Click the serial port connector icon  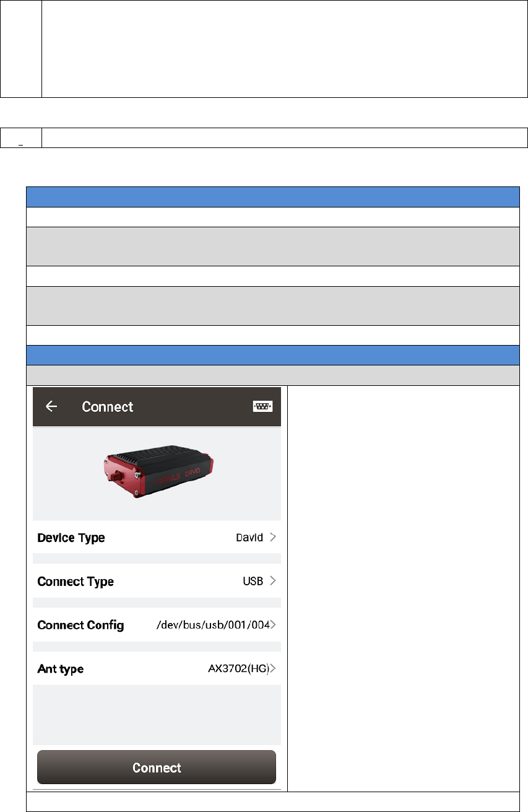(x=262, y=406)
